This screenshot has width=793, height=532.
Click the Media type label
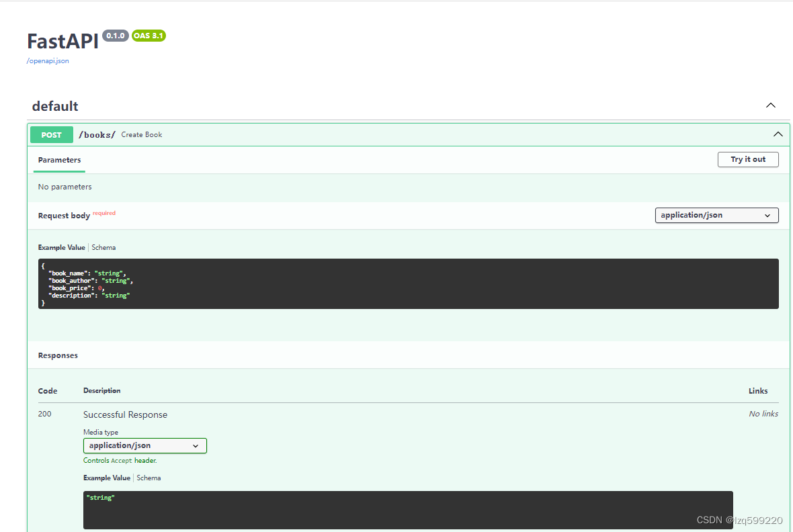(101, 433)
